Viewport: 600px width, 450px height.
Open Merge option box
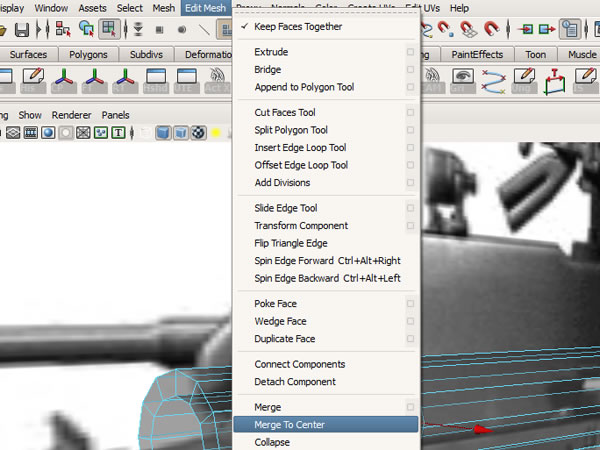[410, 407]
